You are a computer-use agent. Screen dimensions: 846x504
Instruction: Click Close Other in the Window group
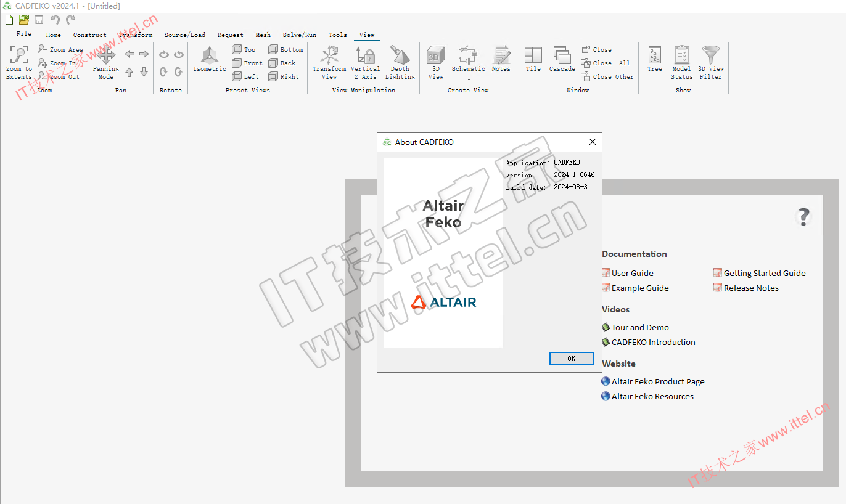(x=607, y=76)
